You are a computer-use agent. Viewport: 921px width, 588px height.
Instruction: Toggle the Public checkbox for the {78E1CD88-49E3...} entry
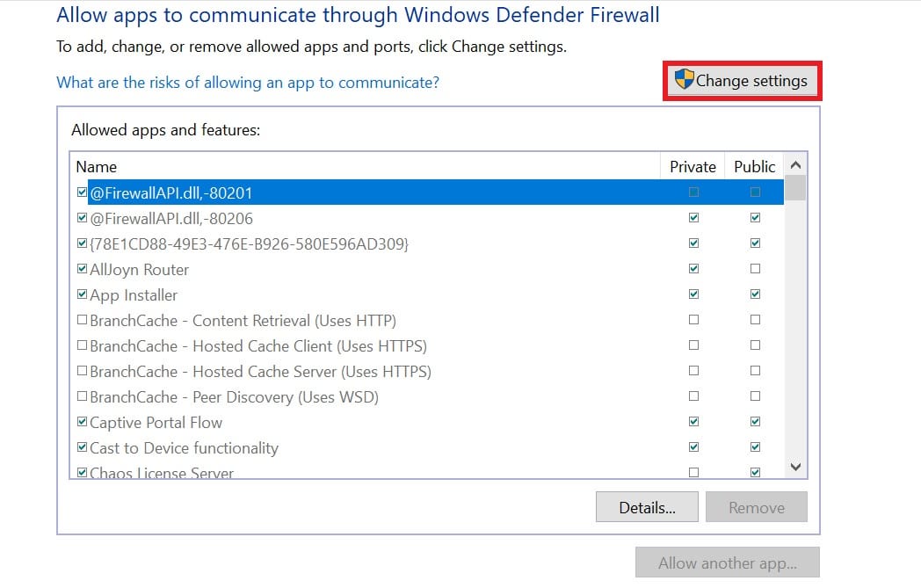pyautogui.click(x=756, y=243)
